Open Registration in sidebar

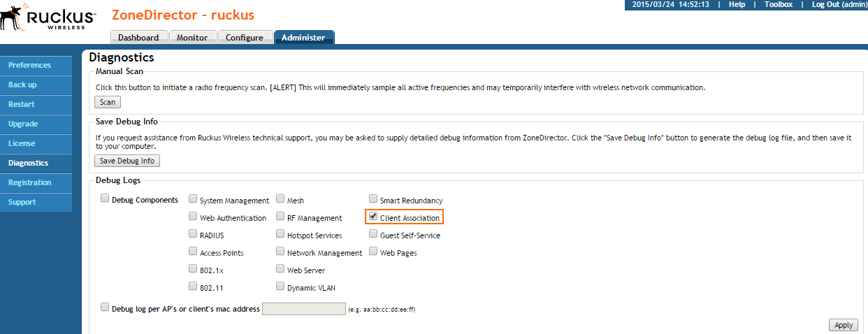(x=36, y=182)
